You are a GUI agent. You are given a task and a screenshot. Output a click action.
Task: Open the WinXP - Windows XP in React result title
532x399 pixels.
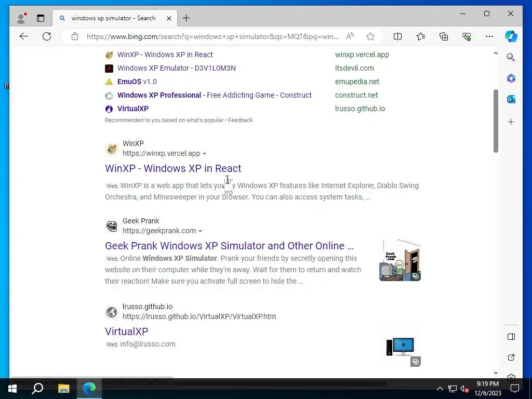coord(173,168)
